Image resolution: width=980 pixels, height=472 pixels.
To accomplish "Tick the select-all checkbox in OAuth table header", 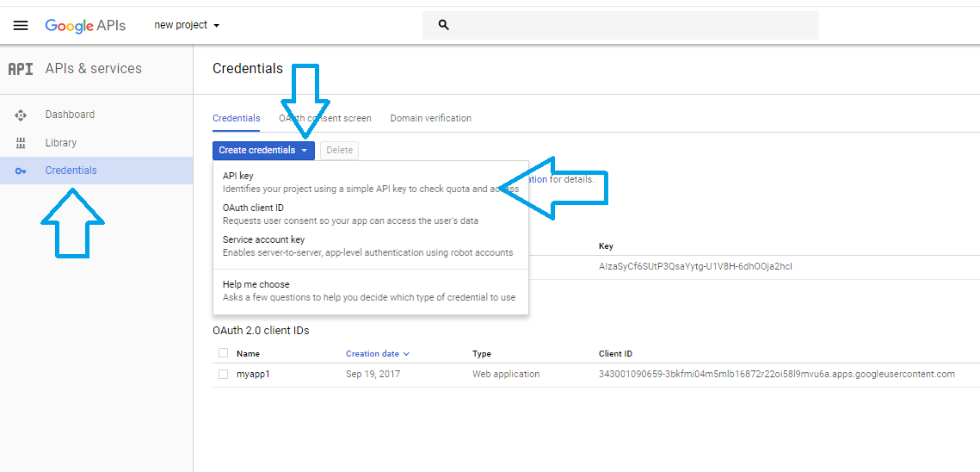I will 223,353.
